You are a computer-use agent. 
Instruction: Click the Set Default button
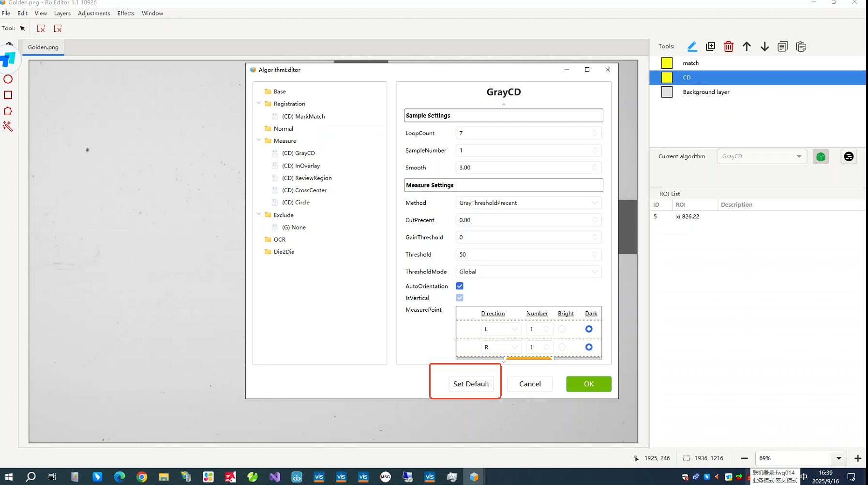(x=471, y=384)
